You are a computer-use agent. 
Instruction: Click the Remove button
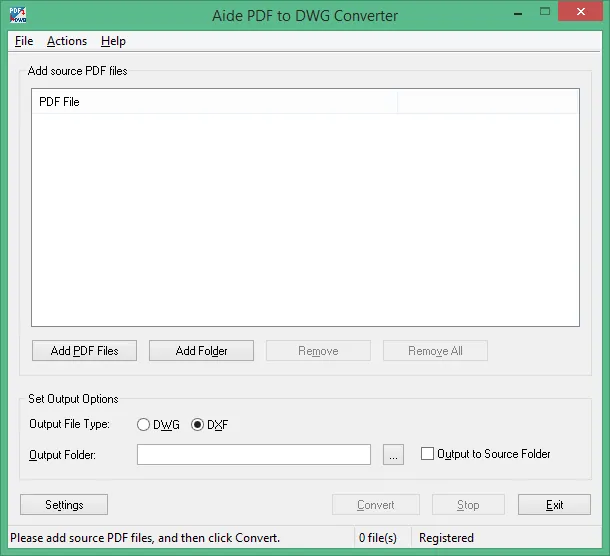pos(318,351)
